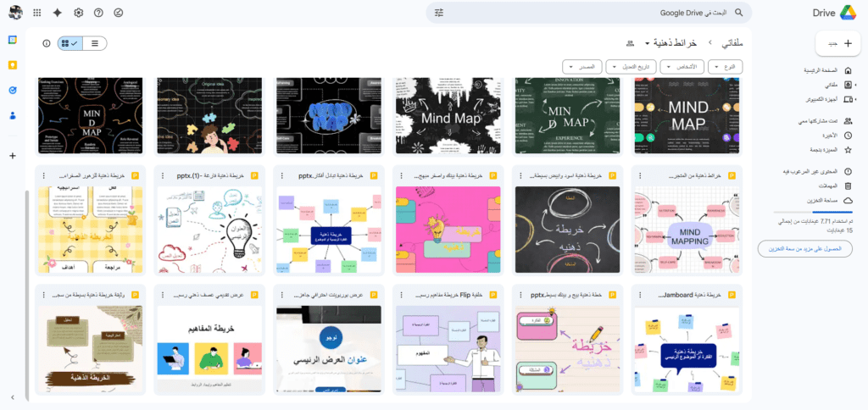Switch to list layout view
Image resolution: width=868 pixels, height=410 pixels.
(x=94, y=43)
